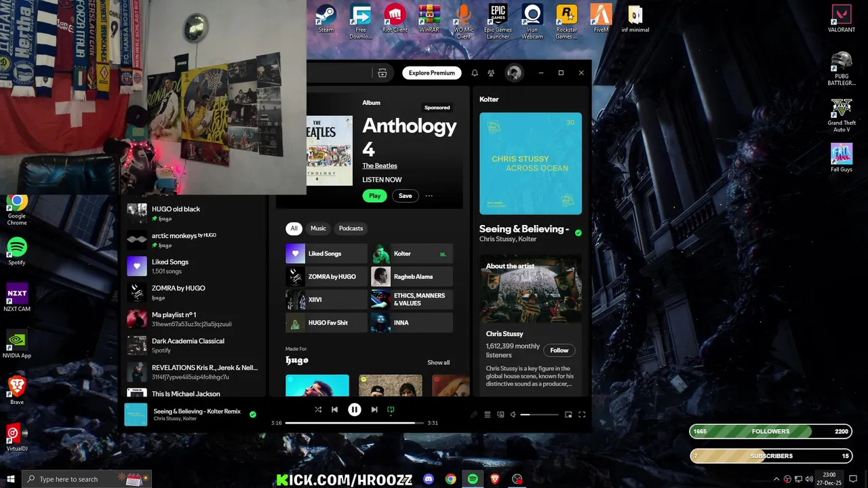Open the HUGO Fav Shit tile
The height and width of the screenshot is (488, 868).
pos(326,323)
